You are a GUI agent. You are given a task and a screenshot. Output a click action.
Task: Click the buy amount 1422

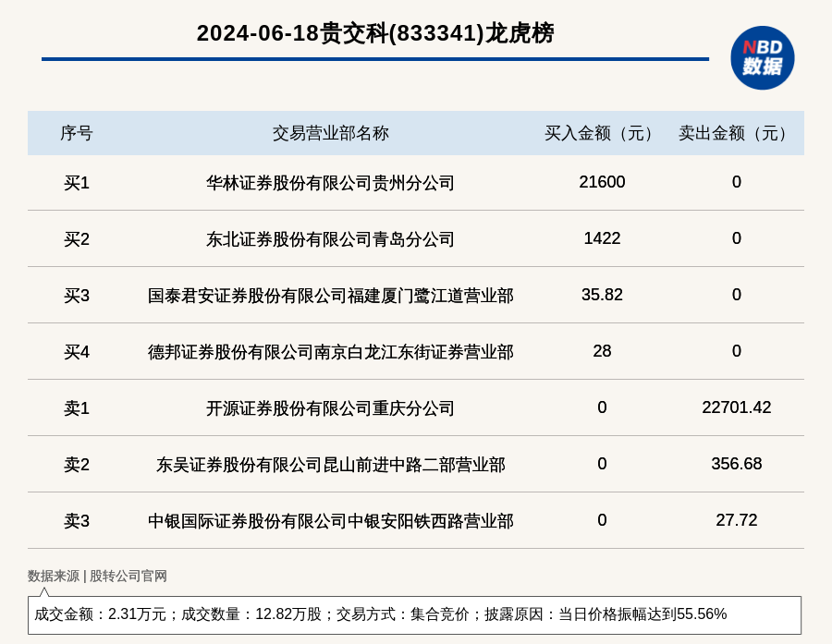602,238
